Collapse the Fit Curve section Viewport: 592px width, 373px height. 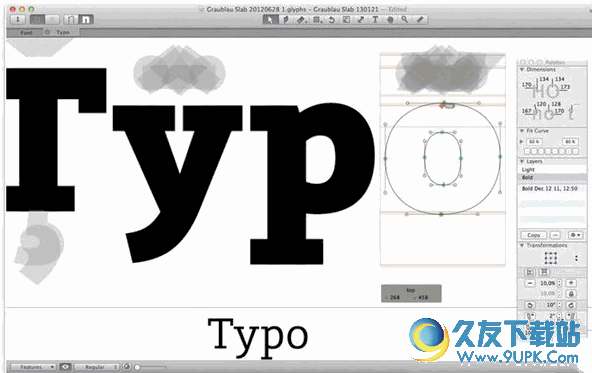pos(522,131)
